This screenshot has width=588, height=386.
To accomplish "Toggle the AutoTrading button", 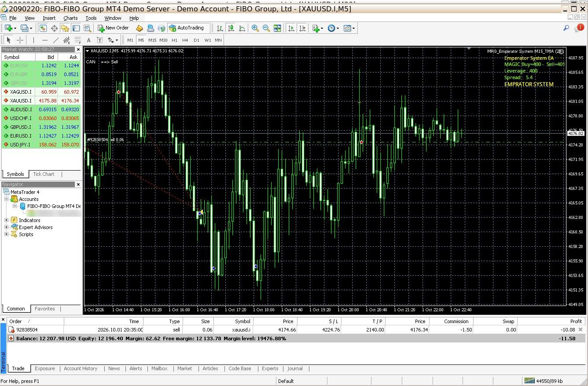I will pyautogui.click(x=187, y=28).
